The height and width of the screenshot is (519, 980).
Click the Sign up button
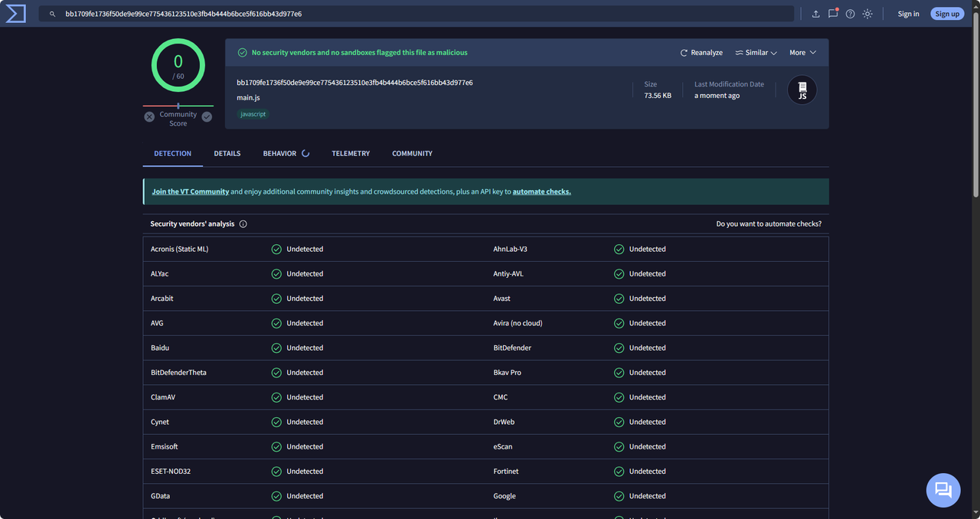point(947,14)
